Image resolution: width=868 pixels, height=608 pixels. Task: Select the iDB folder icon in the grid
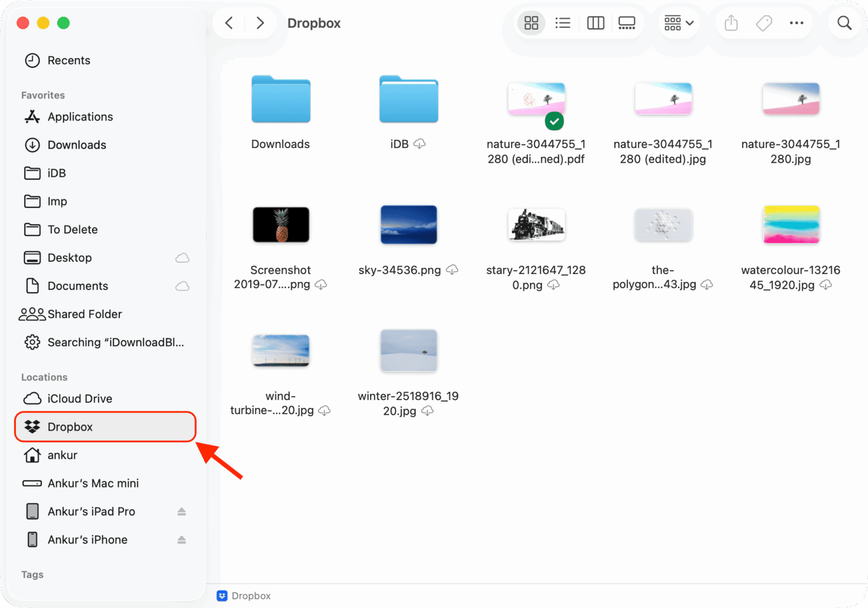[409, 99]
